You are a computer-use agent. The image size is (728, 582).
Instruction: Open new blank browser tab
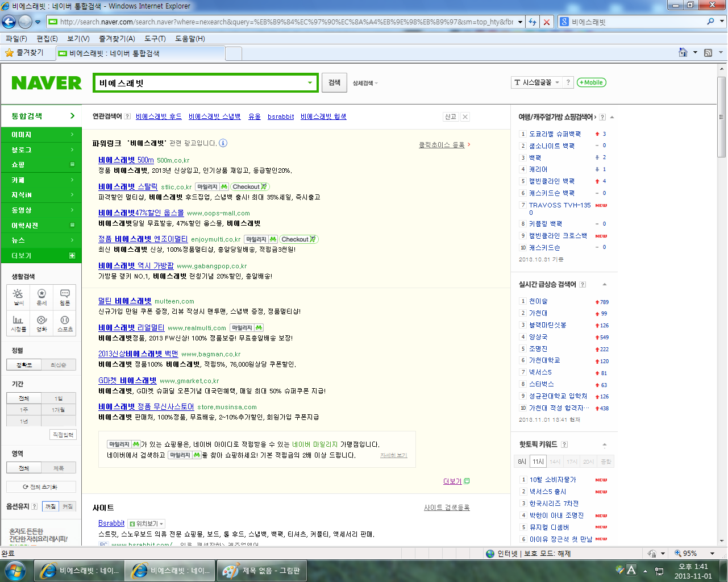coord(234,53)
